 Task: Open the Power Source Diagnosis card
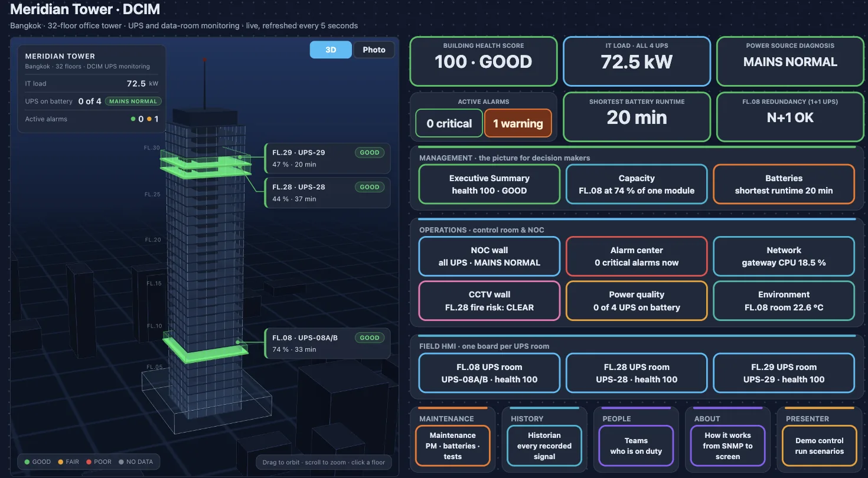pyautogui.click(x=790, y=61)
